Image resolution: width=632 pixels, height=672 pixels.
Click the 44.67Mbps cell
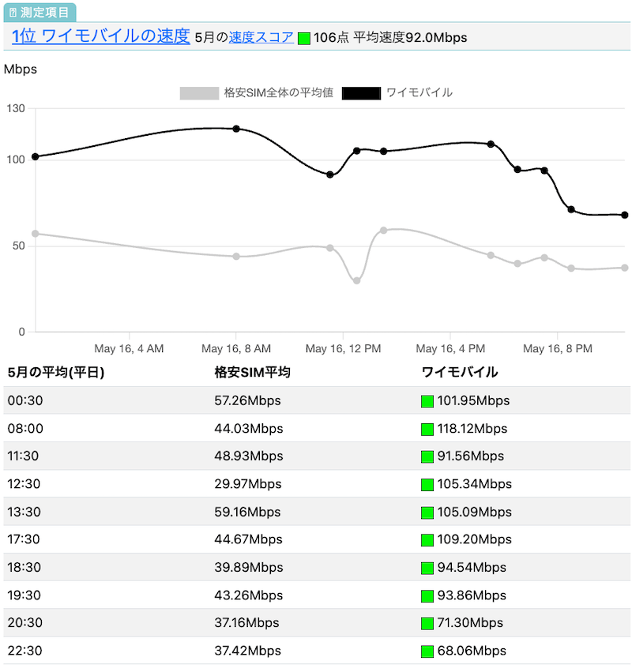(x=248, y=539)
